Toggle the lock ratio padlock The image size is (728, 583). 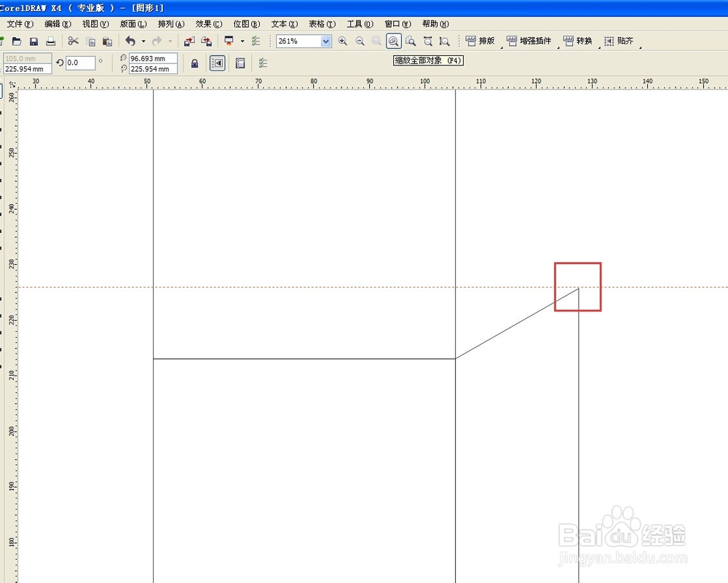pyautogui.click(x=194, y=63)
